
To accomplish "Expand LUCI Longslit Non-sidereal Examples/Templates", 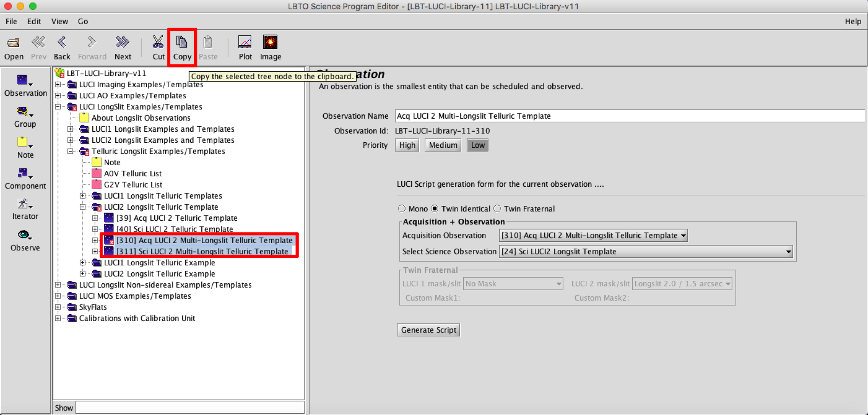I will [58, 285].
